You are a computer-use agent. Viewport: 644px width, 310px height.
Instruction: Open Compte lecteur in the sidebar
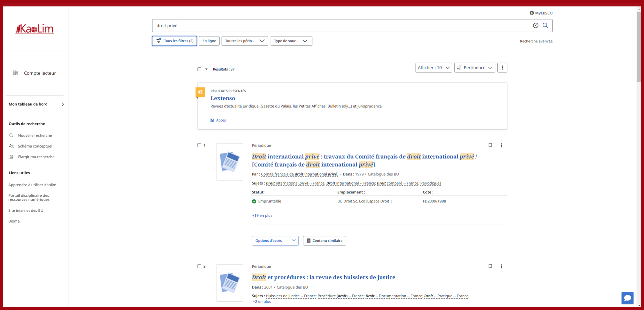pos(39,73)
